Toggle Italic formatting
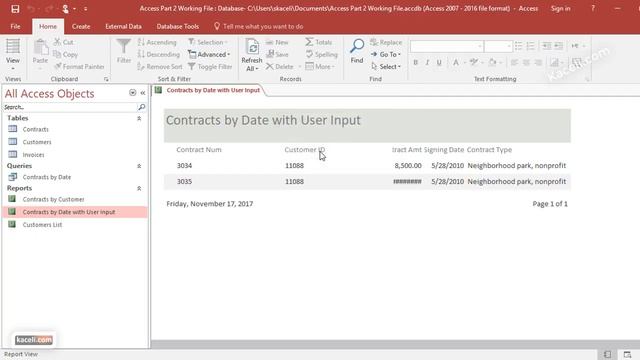This screenshot has width=640, height=360. pyautogui.click(x=427, y=62)
